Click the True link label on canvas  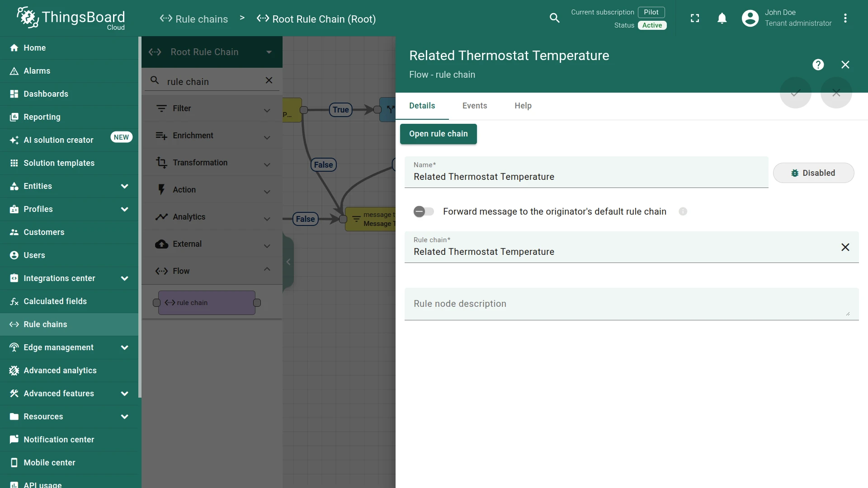pyautogui.click(x=340, y=110)
